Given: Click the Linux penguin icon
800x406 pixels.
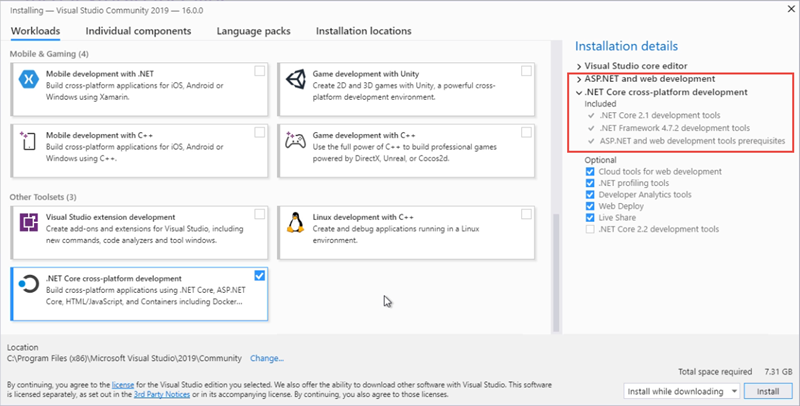Looking at the screenshot, I should [x=297, y=226].
